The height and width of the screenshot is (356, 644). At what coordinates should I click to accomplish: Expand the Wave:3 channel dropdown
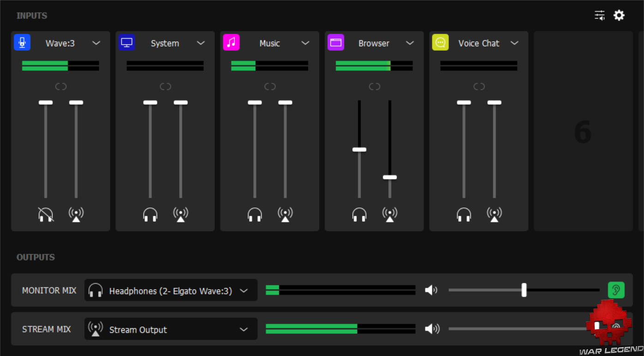(x=96, y=43)
